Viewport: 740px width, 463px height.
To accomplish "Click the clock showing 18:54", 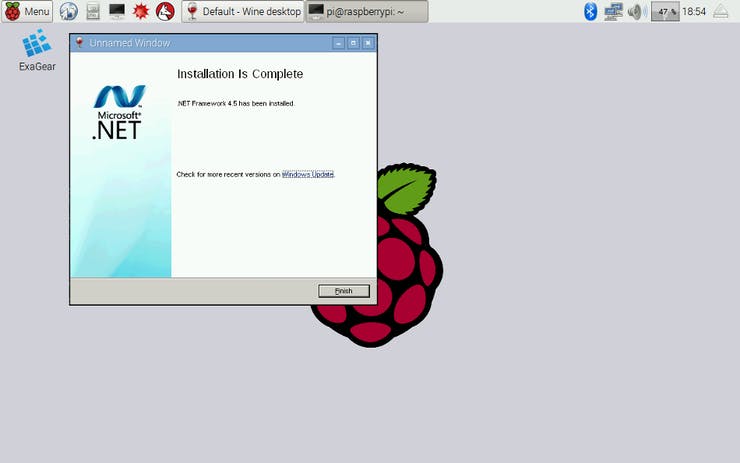I will click(694, 12).
